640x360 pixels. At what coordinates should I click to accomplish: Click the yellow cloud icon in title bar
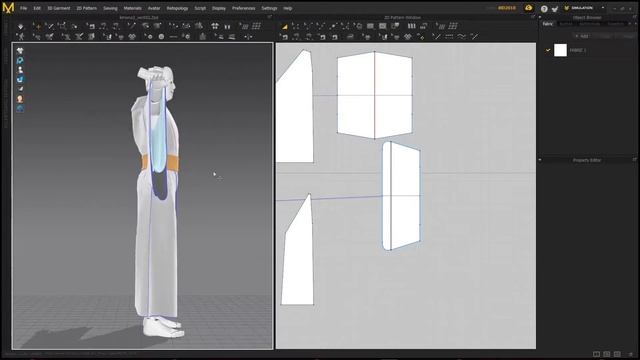529,8
